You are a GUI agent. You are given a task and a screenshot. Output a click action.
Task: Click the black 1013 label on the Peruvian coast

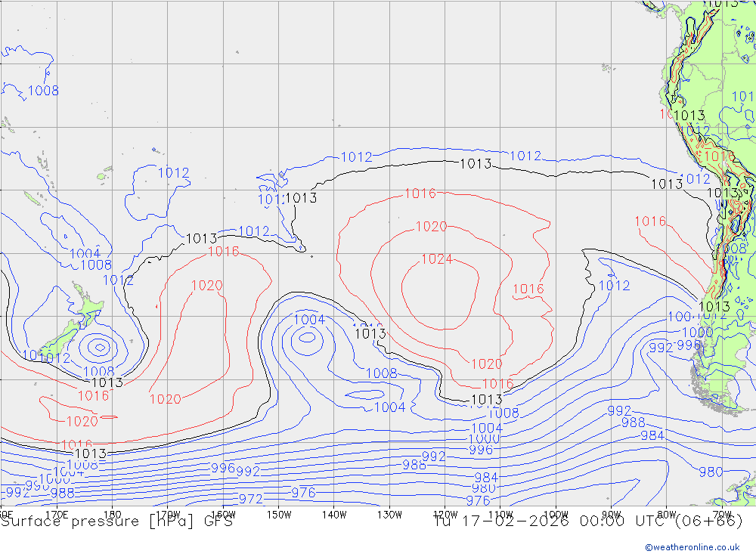tap(689, 116)
